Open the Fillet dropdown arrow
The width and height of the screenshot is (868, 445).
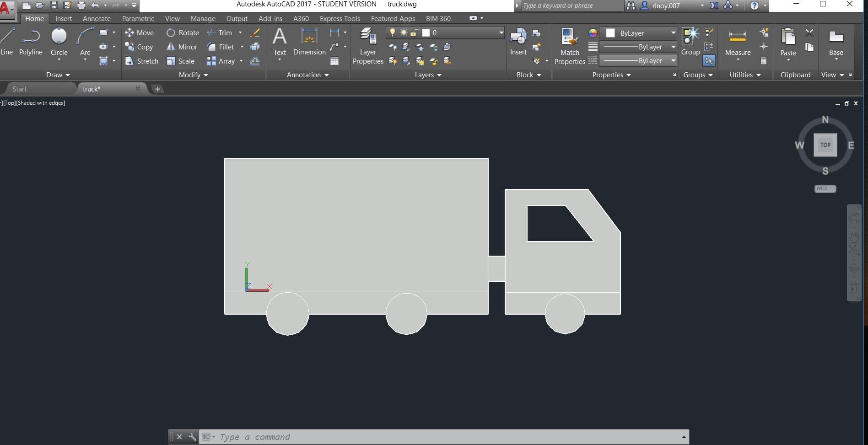[242, 47]
